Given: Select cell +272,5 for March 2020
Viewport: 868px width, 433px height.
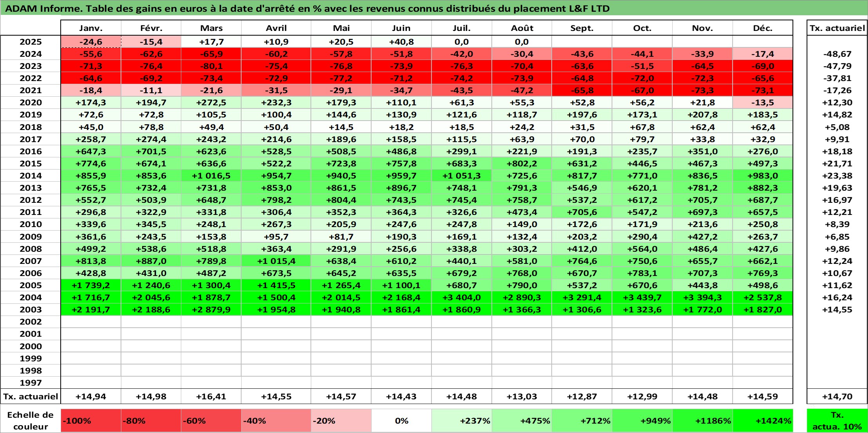Looking at the screenshot, I should tap(211, 103).
